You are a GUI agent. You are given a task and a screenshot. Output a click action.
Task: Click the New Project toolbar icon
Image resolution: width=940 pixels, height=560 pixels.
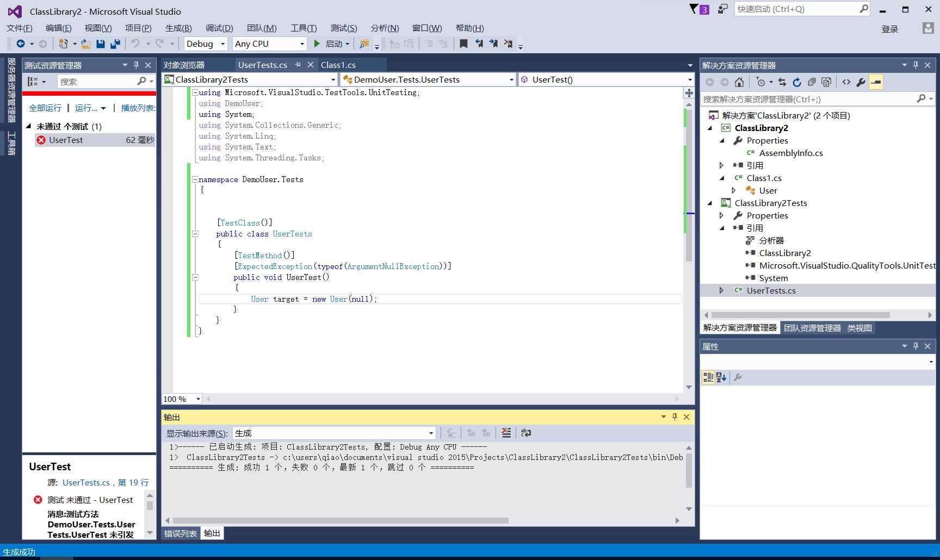click(63, 43)
